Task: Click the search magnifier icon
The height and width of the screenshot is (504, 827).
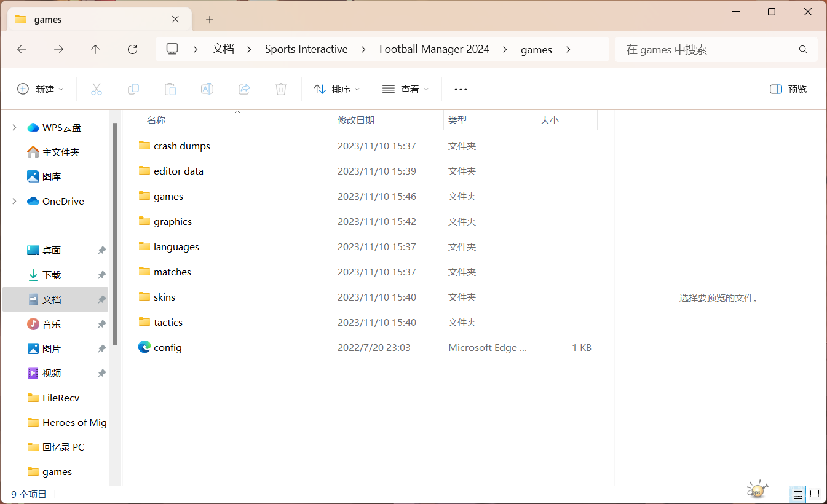Action: point(803,49)
